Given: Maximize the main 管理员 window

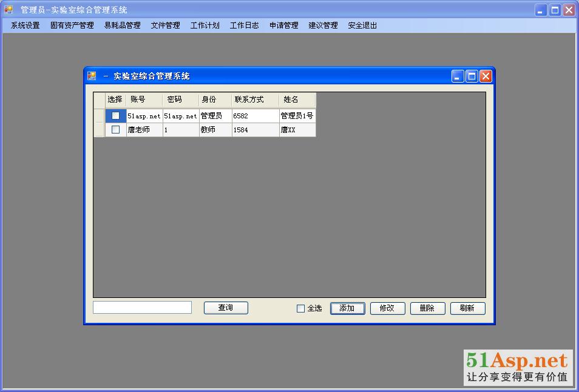Looking at the screenshot, I should pos(555,10).
